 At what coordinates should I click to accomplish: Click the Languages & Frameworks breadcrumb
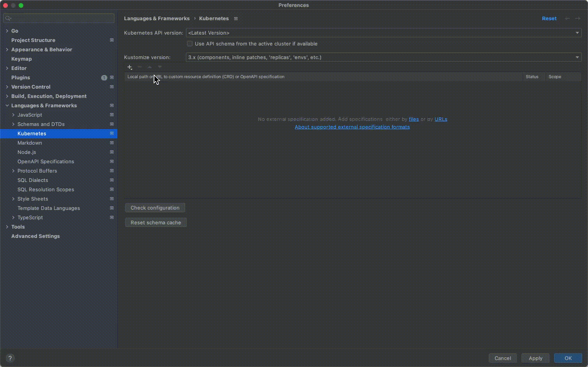click(x=157, y=18)
